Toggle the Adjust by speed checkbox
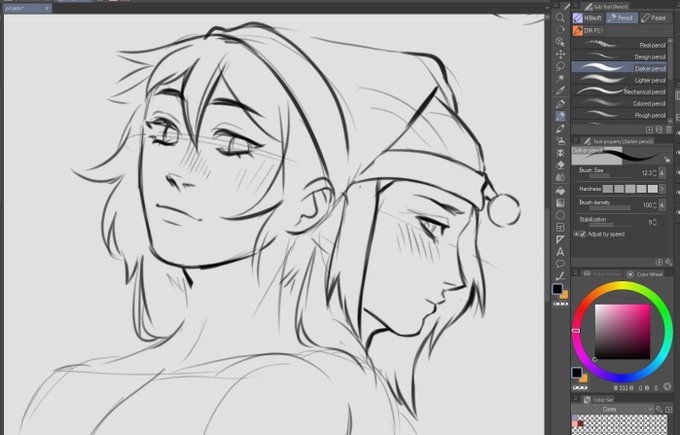 click(x=583, y=234)
